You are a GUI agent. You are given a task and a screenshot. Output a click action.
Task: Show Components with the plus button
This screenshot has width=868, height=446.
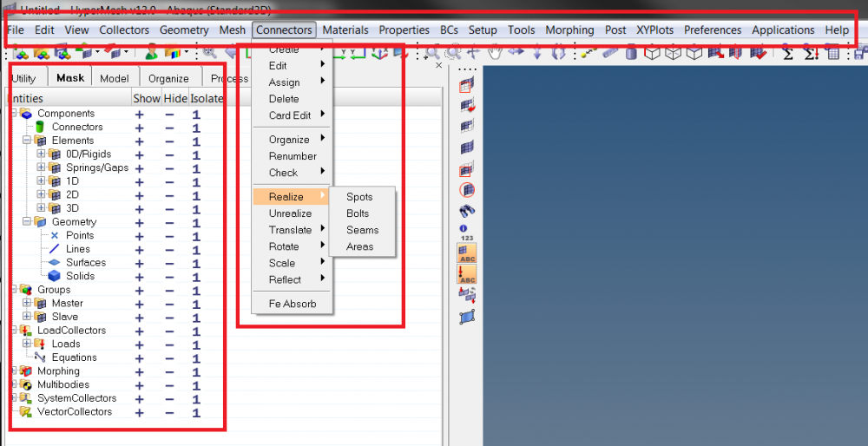(x=140, y=115)
